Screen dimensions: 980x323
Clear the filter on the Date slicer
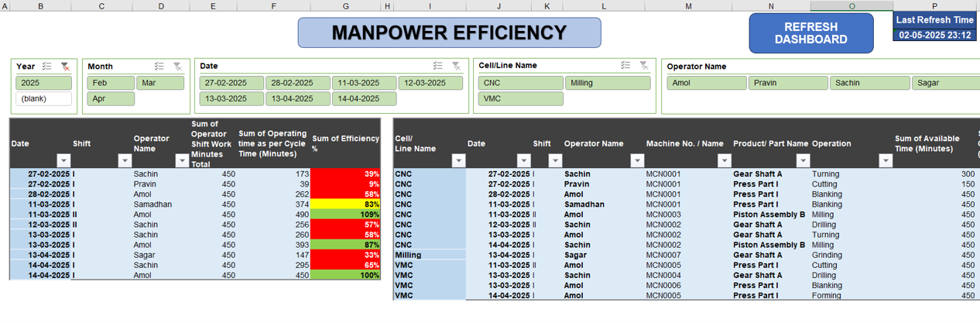[x=457, y=67]
